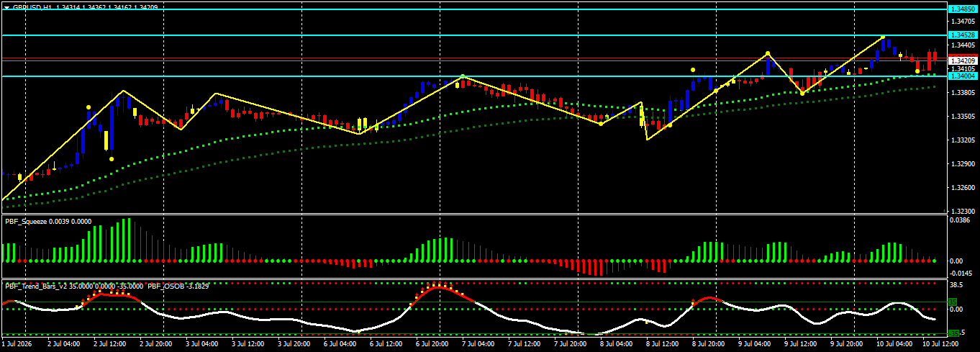Select the 1.34004 cyan price label

click(963, 76)
